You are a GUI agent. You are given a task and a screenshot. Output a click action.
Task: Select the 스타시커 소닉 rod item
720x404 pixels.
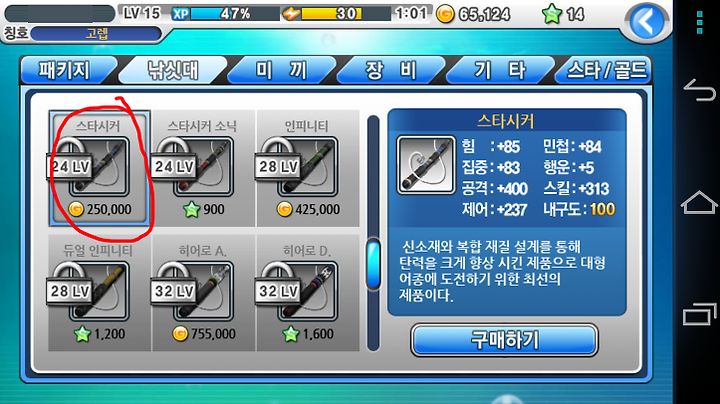click(x=203, y=168)
